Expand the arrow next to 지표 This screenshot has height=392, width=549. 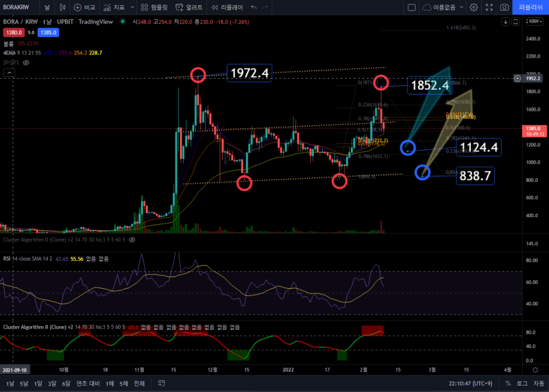[133, 7]
